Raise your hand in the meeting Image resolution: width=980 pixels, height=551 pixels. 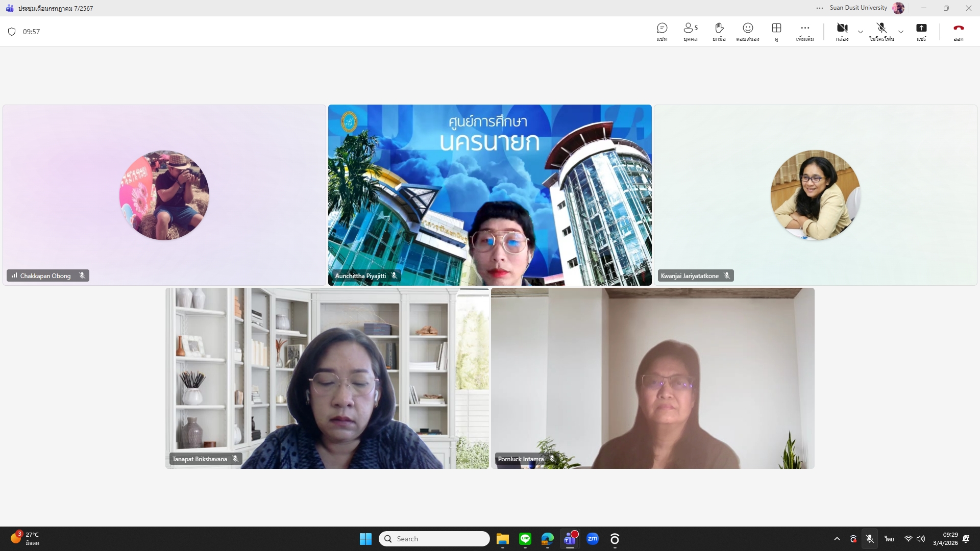pos(719,32)
